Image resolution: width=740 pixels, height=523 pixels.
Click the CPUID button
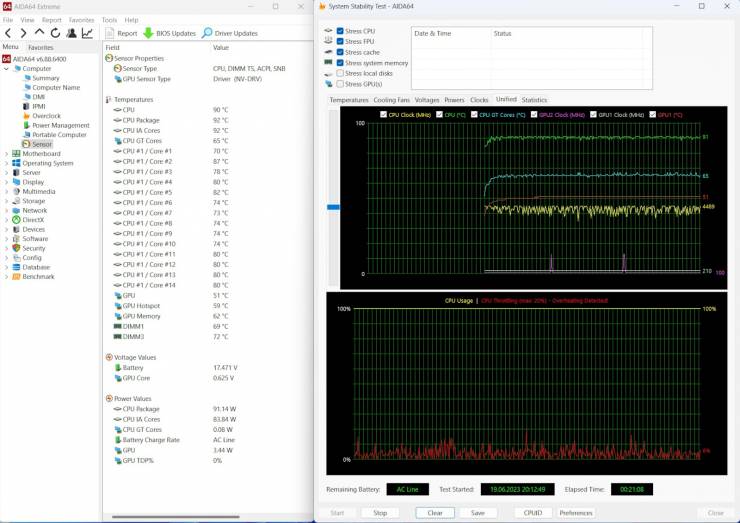[x=532, y=513]
